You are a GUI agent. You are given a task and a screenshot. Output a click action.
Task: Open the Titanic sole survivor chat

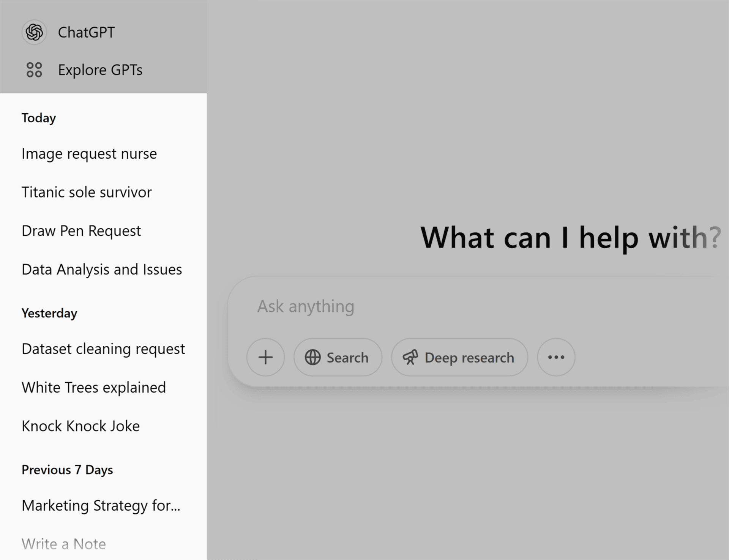87,192
